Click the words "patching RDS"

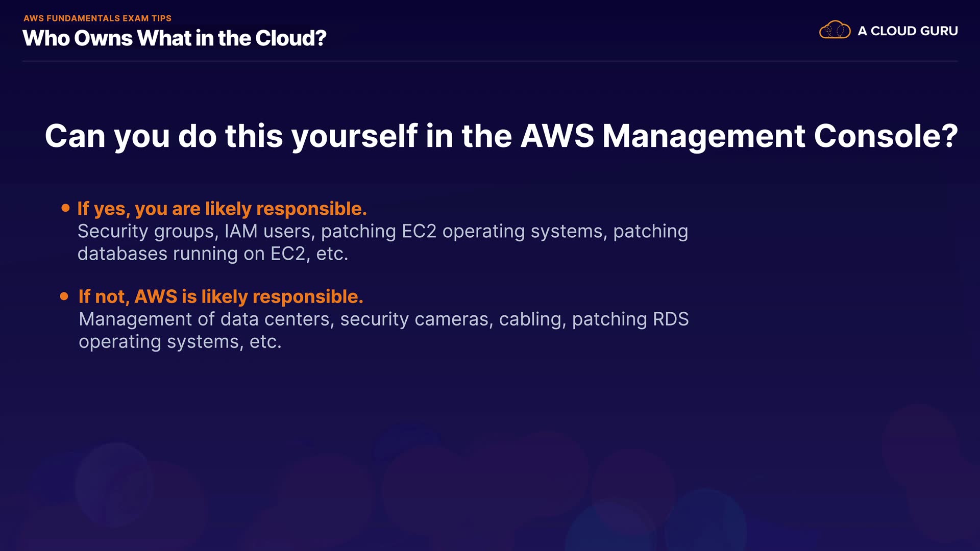coord(630,319)
